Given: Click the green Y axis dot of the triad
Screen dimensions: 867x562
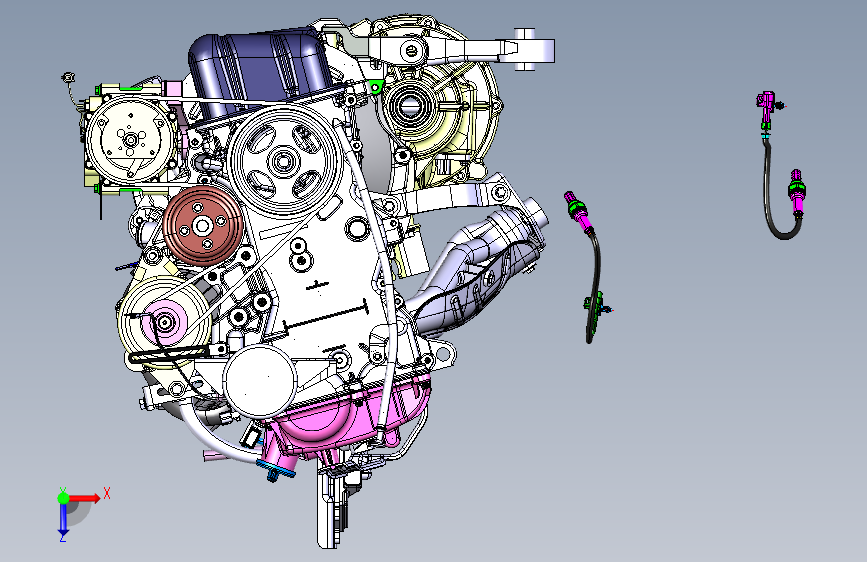Looking at the screenshot, I should (x=63, y=498).
